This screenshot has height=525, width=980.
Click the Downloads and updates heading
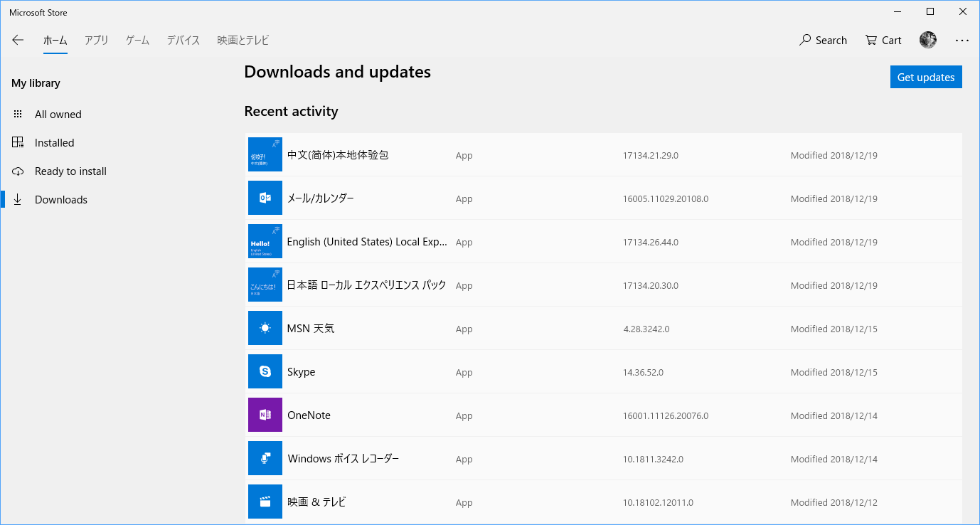coord(337,72)
